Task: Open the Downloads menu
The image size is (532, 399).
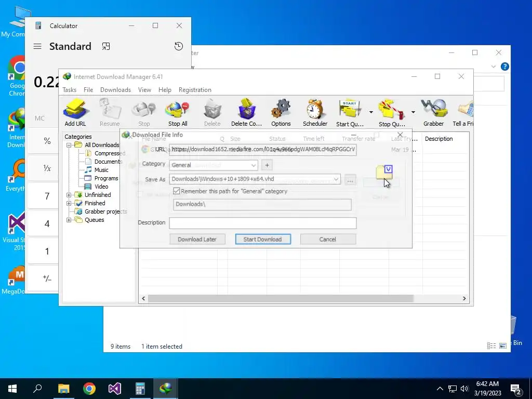Action: (115, 90)
